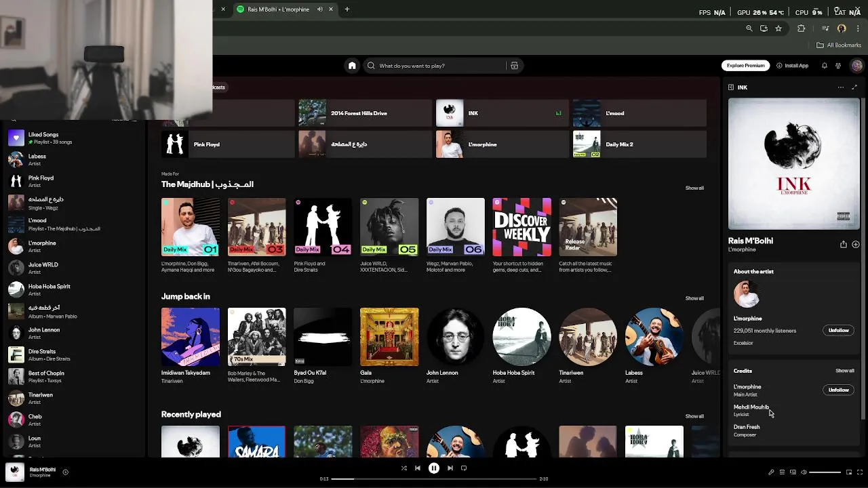Show all Jump back in items
Image resolution: width=868 pixels, height=488 pixels.
[x=694, y=298]
